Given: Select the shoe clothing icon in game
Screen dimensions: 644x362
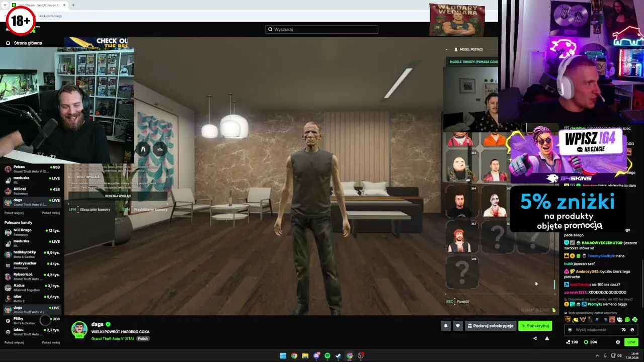Looking at the screenshot, I should [x=159, y=149].
